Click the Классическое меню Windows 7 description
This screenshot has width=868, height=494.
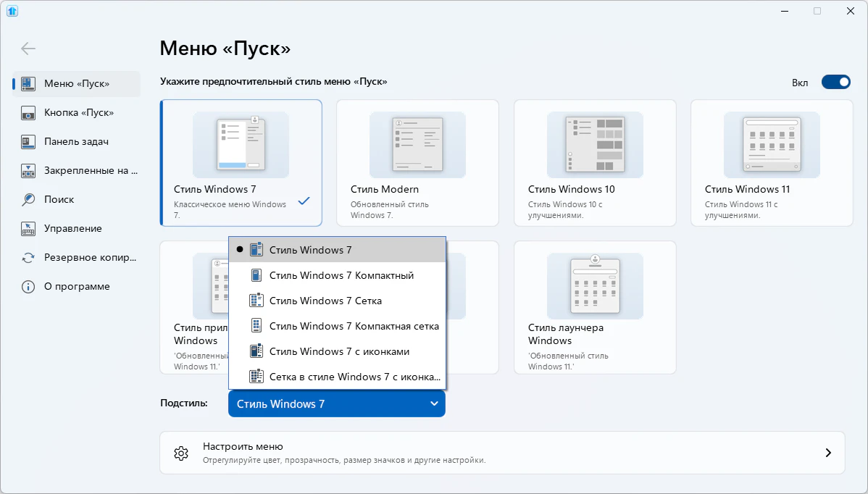pyautogui.click(x=230, y=209)
